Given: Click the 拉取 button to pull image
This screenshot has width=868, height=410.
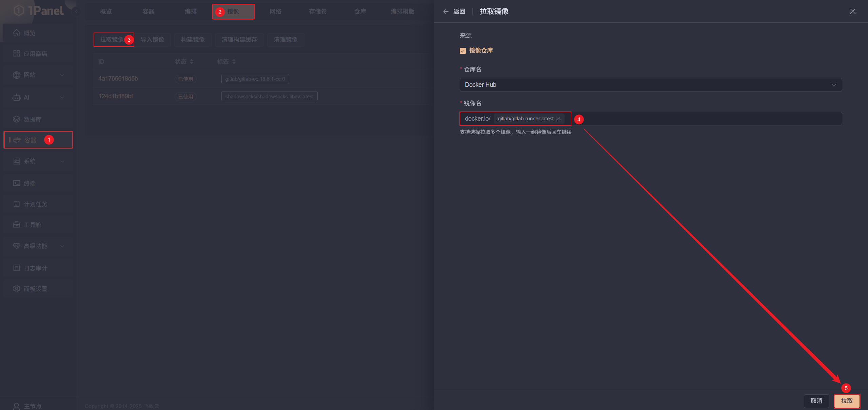Looking at the screenshot, I should tap(847, 401).
